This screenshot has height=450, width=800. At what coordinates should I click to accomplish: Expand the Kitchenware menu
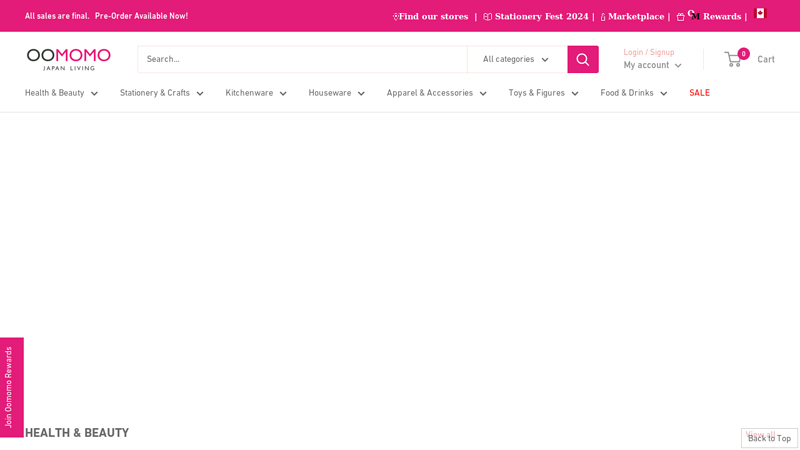click(x=256, y=93)
